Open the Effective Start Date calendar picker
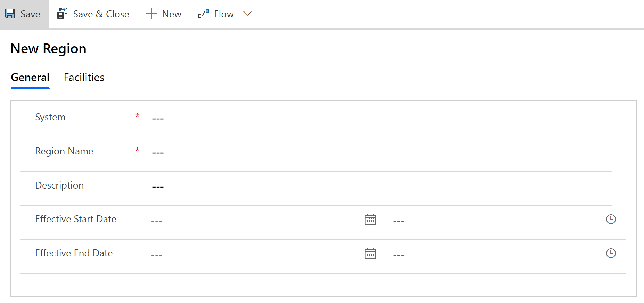This screenshot has width=644, height=303. (x=370, y=220)
